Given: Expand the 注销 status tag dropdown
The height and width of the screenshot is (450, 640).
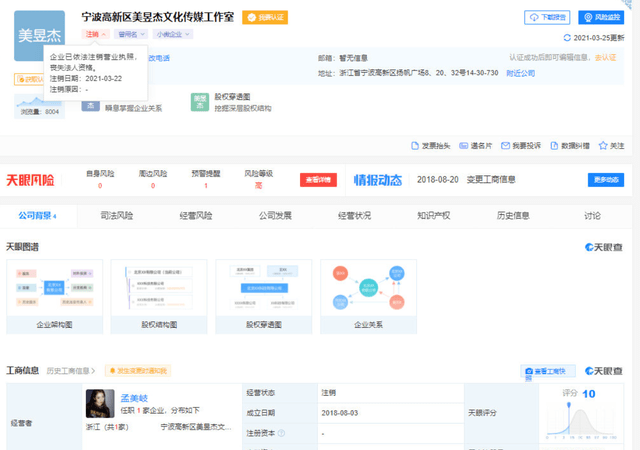Looking at the screenshot, I should 96,35.
